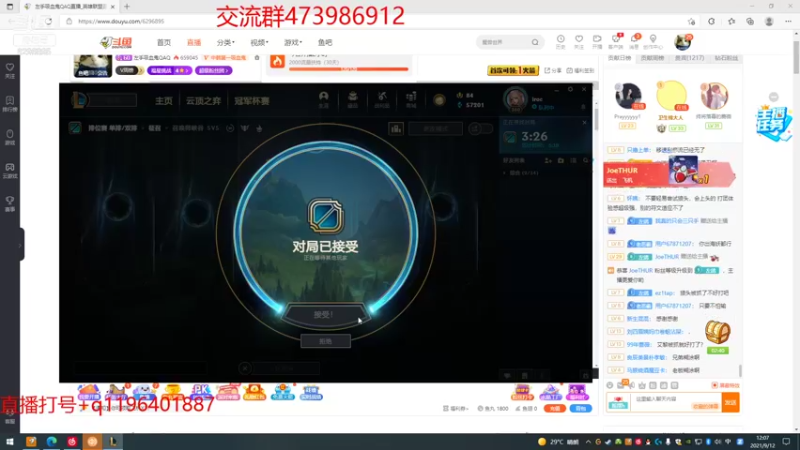Expand the 游戏 games dropdown
The height and width of the screenshot is (450, 800).
[293, 42]
